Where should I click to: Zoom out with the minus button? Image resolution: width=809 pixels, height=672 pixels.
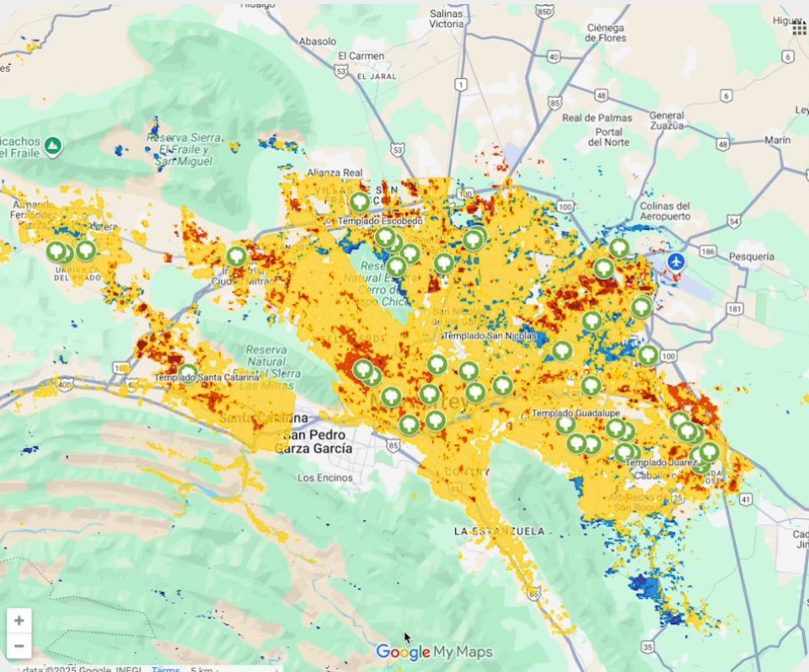19,647
